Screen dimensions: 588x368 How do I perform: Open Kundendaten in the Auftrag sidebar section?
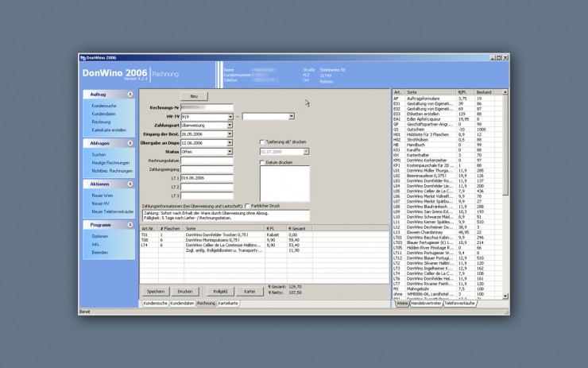[x=103, y=114]
